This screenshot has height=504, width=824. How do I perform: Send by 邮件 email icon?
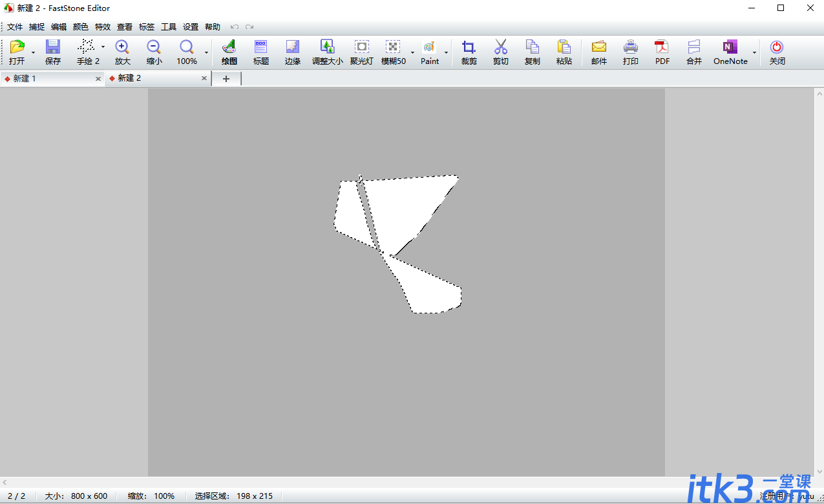(599, 47)
